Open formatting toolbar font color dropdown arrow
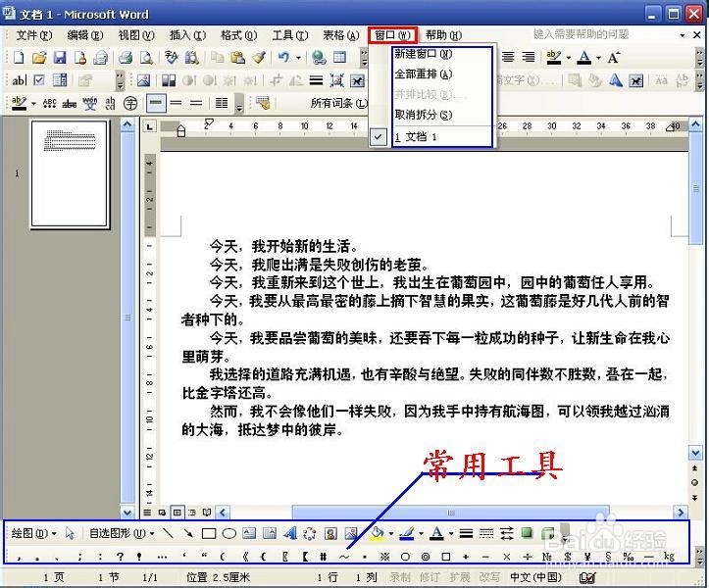Screen dimensions: 709x588 [598, 58]
